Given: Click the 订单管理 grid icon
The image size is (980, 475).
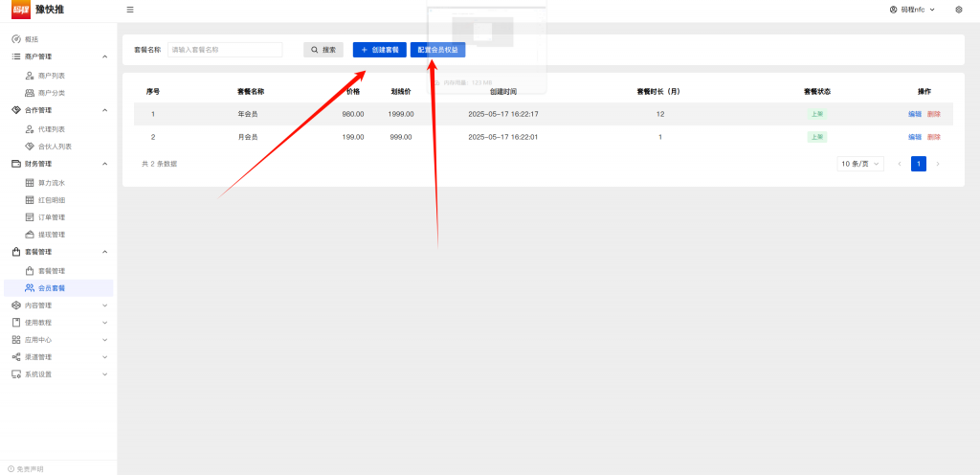Looking at the screenshot, I should [x=30, y=217].
